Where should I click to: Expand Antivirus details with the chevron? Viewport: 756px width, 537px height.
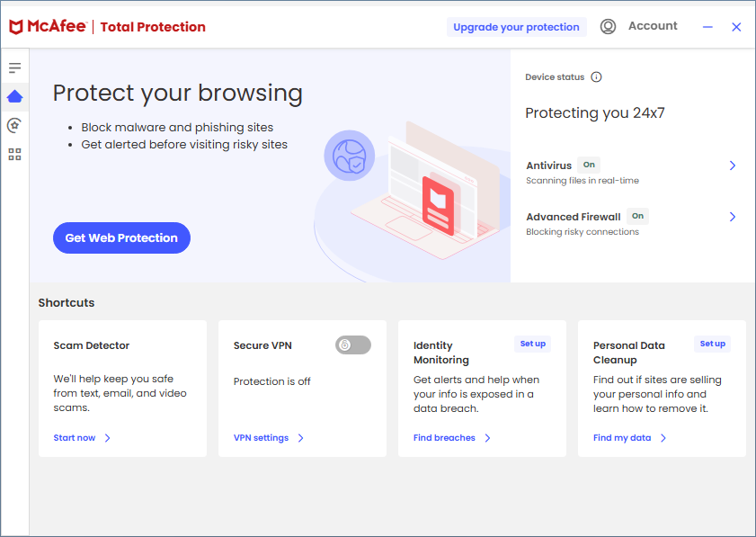tap(733, 166)
